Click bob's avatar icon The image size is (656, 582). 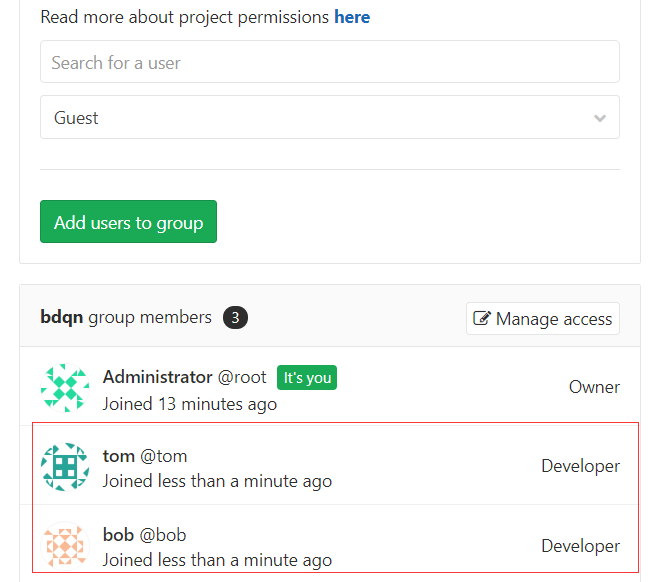coord(66,547)
